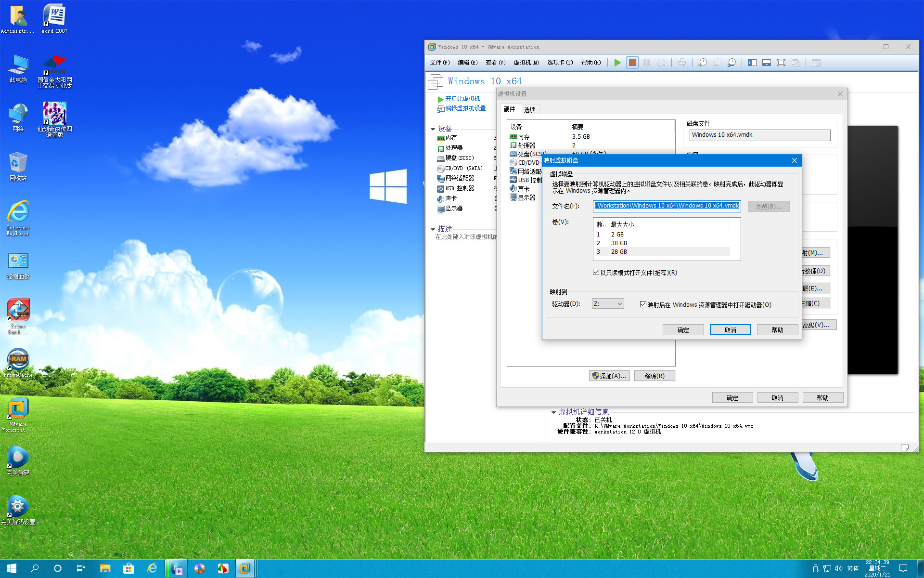This screenshot has width=924, height=578.
Task: Click the 添加(A)... add hardware button
Action: [x=609, y=376]
